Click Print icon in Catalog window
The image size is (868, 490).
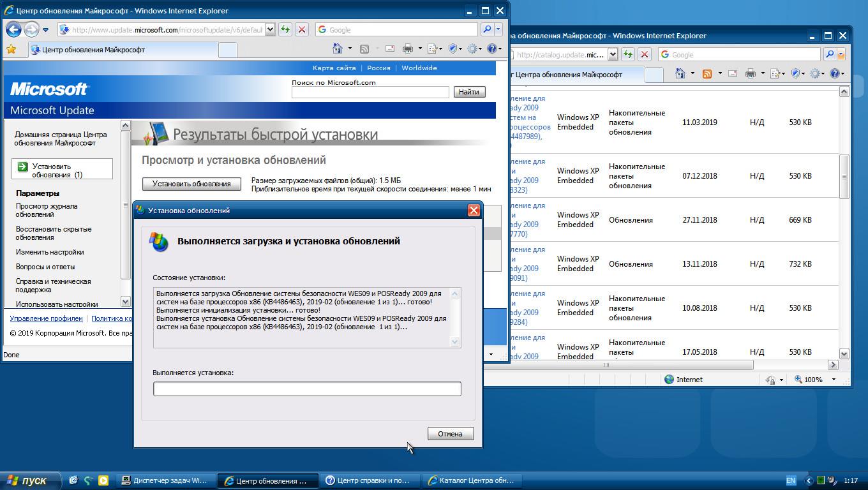750,74
